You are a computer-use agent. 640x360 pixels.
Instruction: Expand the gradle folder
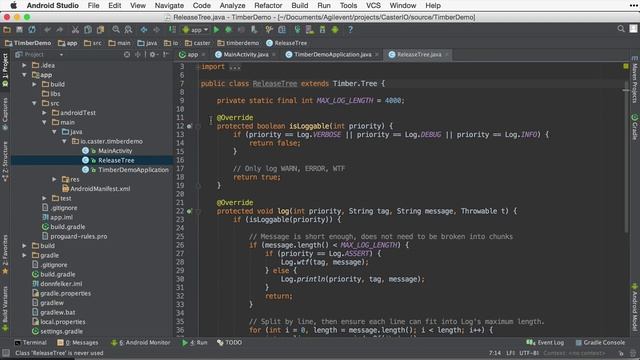(x=24, y=256)
